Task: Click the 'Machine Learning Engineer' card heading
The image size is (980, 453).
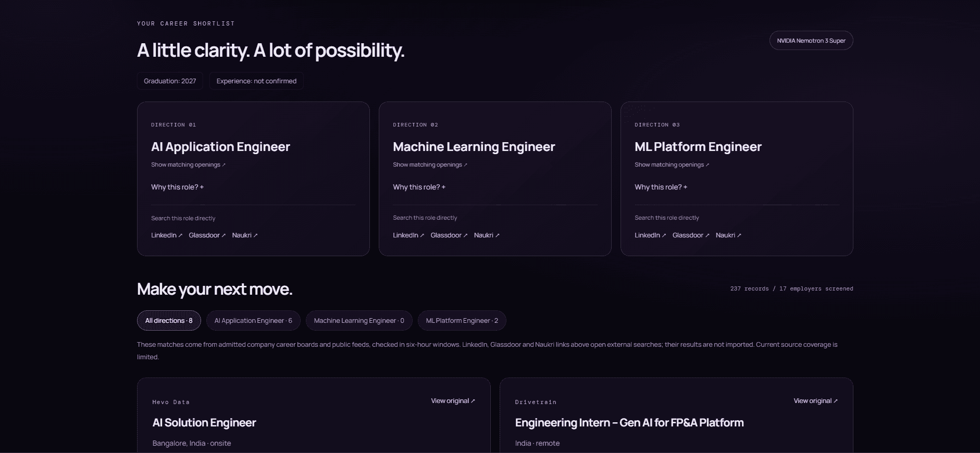Action: (x=474, y=147)
